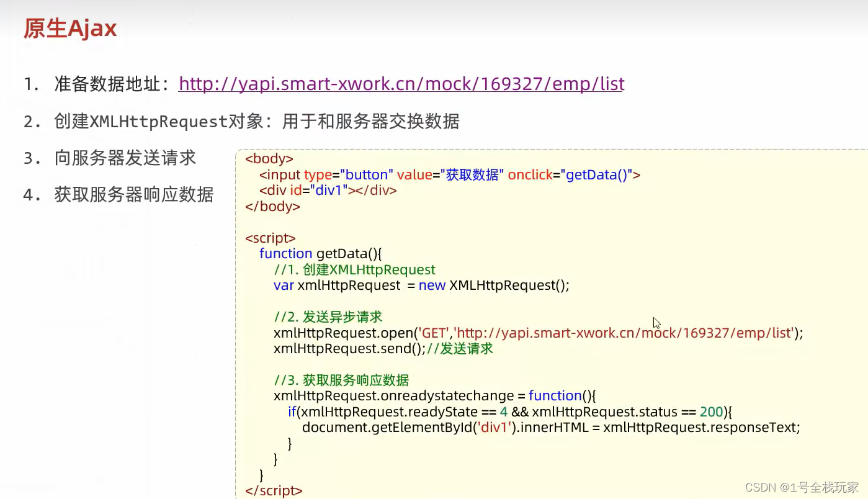Click the input type="button" code line
868x499 pixels.
[x=450, y=175]
